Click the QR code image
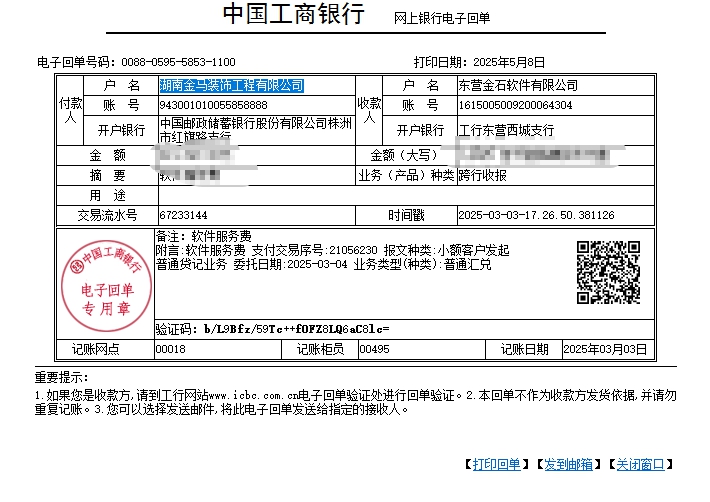This screenshot has width=710, height=502. tap(608, 272)
